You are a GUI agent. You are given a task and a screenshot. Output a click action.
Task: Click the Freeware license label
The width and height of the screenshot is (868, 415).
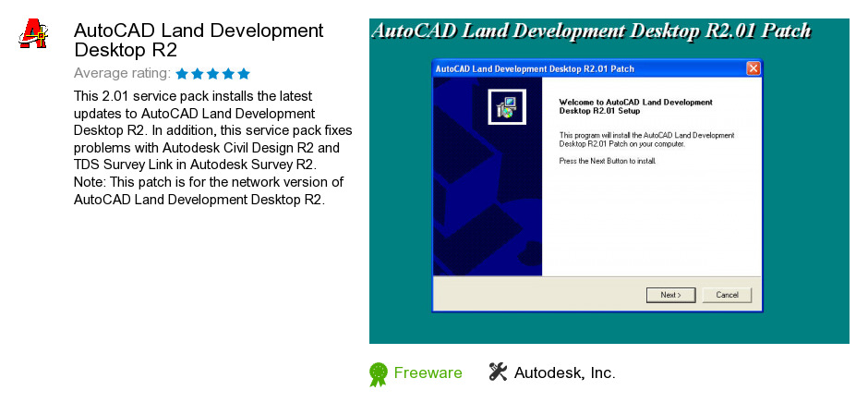coord(428,372)
